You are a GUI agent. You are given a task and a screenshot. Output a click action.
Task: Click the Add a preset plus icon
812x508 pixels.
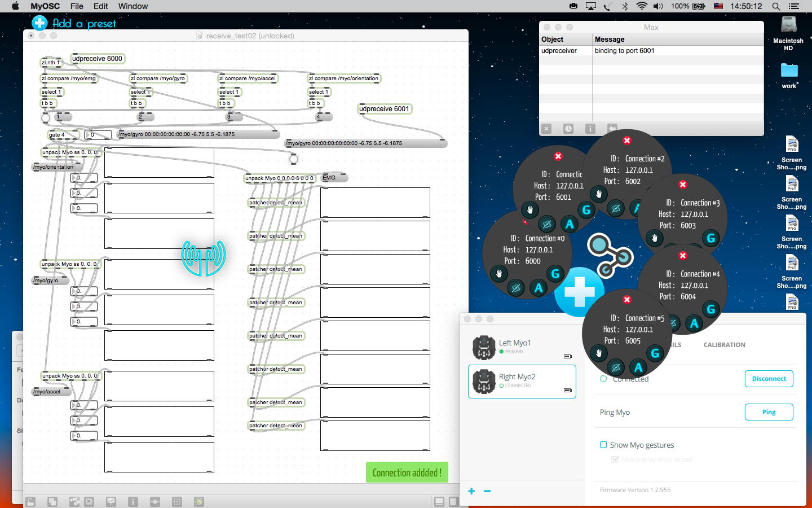(39, 23)
